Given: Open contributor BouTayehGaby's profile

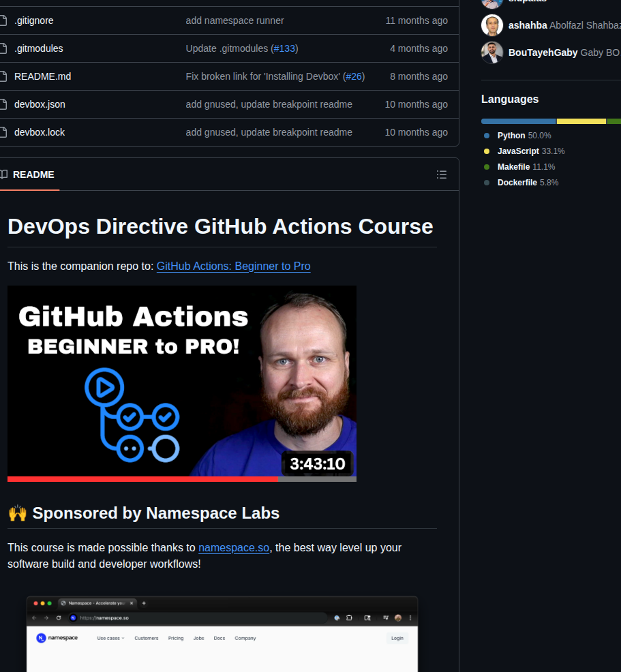Looking at the screenshot, I should [x=543, y=52].
